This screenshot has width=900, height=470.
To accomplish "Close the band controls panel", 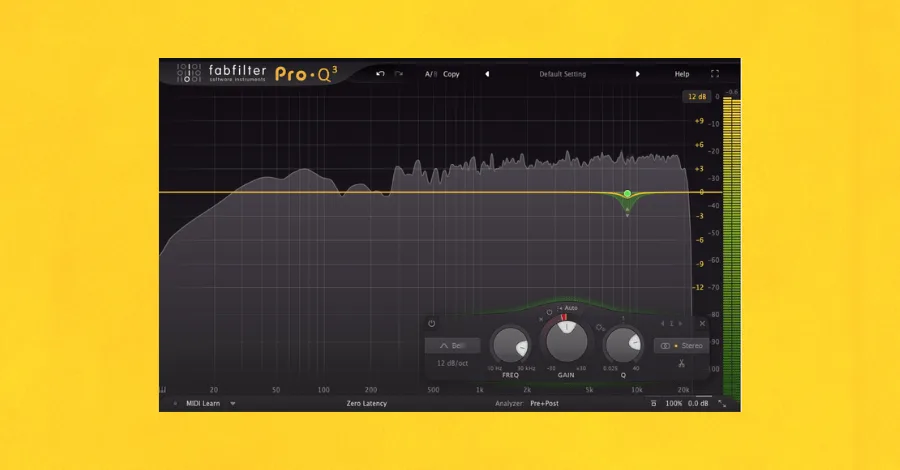I will [x=702, y=324].
